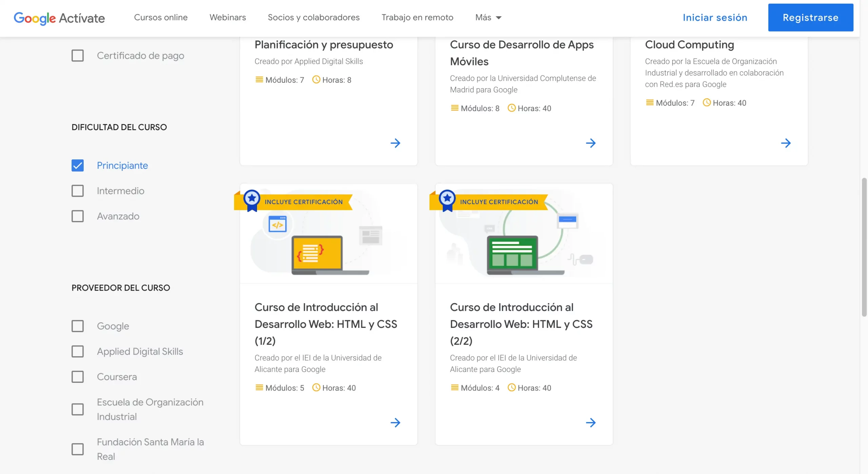Click clock icon on HTML y CSS (1/2) card
The image size is (868, 474).
316,388
